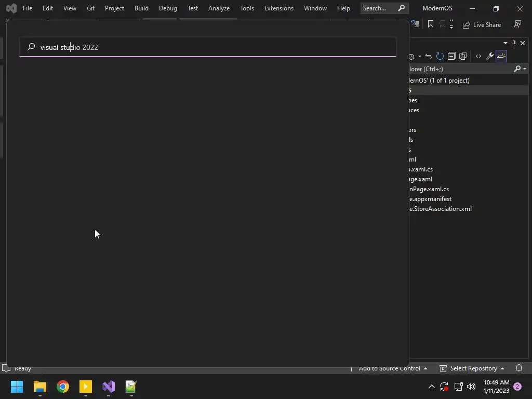
Task: Open the yellow play app in taskbar
Action: 86,387
